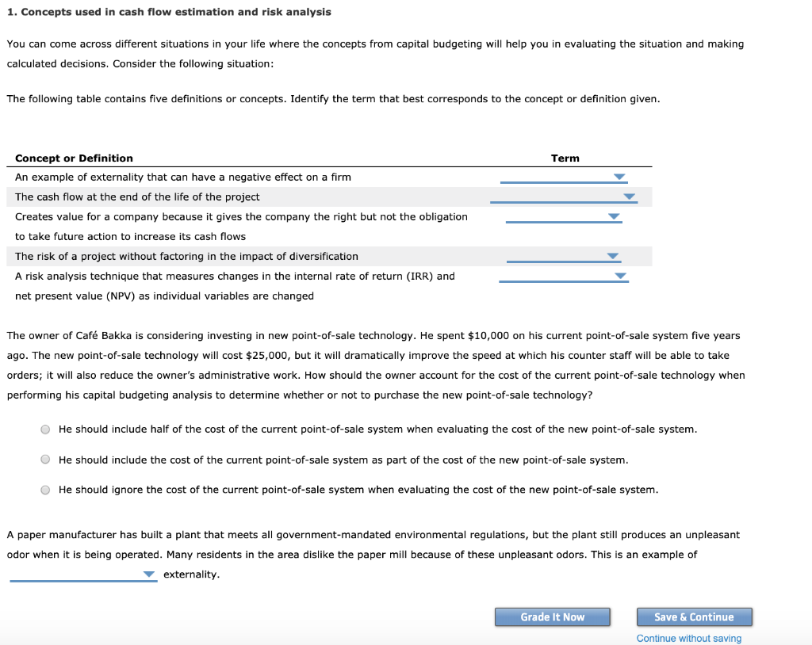This screenshot has width=812, height=645.
Task: Click the blue triangle icon for the negative externality row
Action: (619, 177)
